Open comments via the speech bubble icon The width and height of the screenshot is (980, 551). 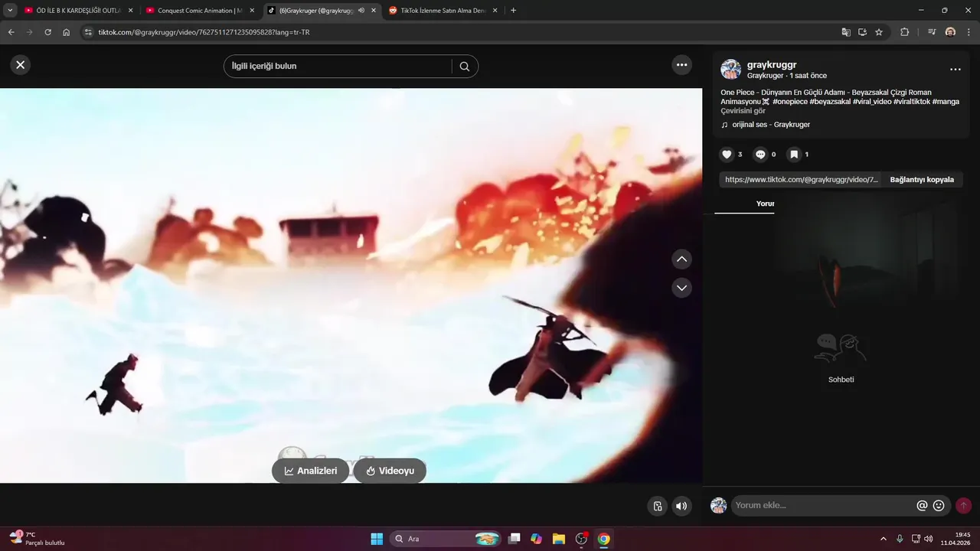(x=760, y=155)
